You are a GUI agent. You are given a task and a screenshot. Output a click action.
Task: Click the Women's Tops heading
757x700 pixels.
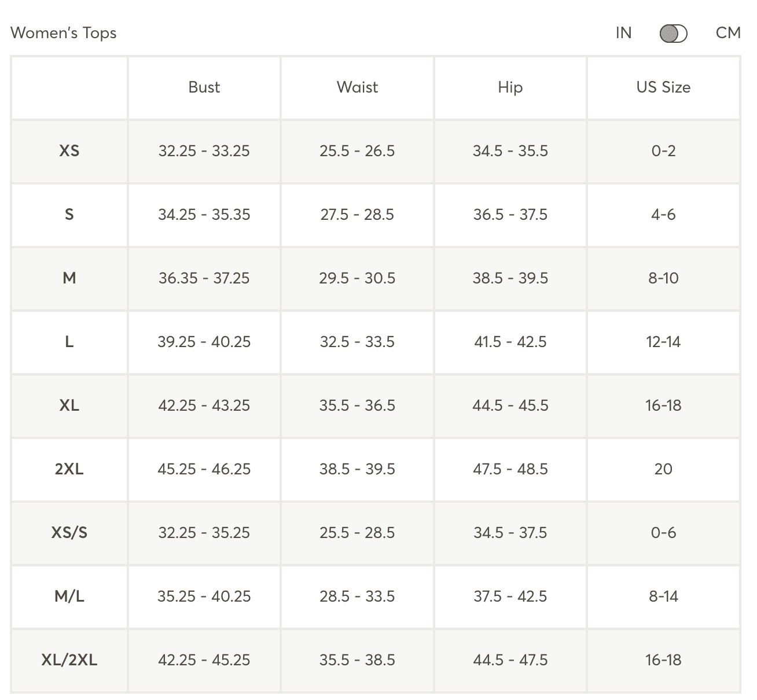(x=64, y=33)
